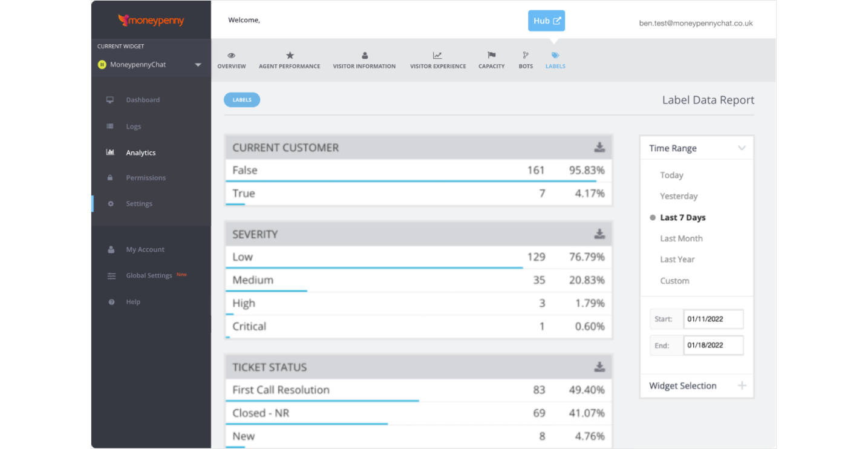Download the Ticket Status label data
This screenshot has height=449, width=868.
[599, 367]
